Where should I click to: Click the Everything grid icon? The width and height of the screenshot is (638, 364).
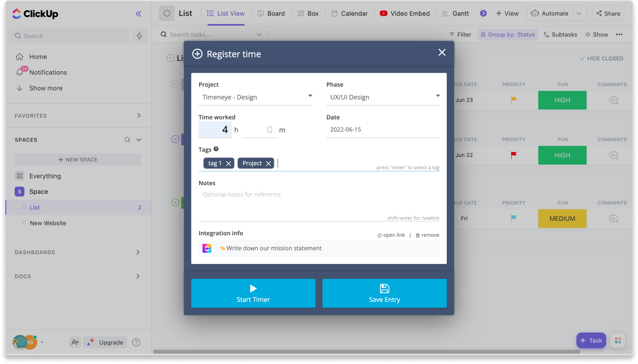(x=19, y=176)
